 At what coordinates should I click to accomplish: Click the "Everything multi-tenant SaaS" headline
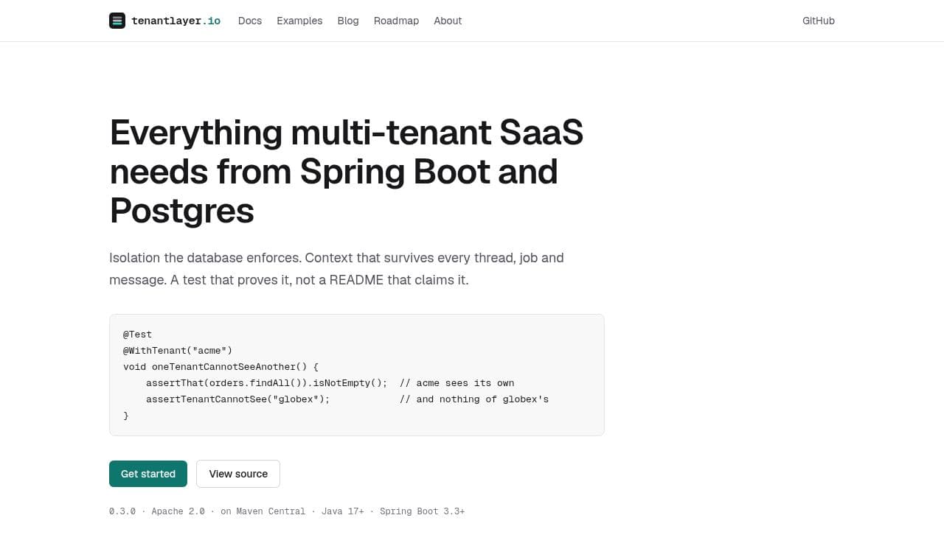[347, 171]
